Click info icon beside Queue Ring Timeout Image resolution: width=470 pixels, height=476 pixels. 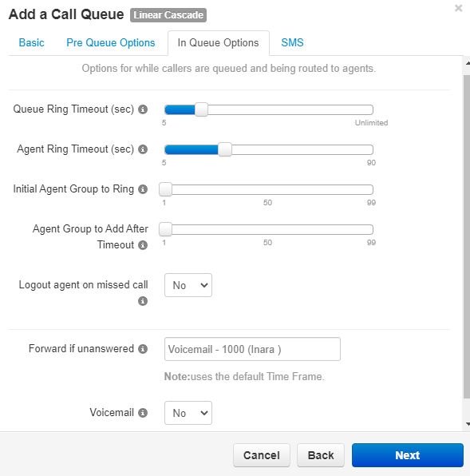pos(143,109)
